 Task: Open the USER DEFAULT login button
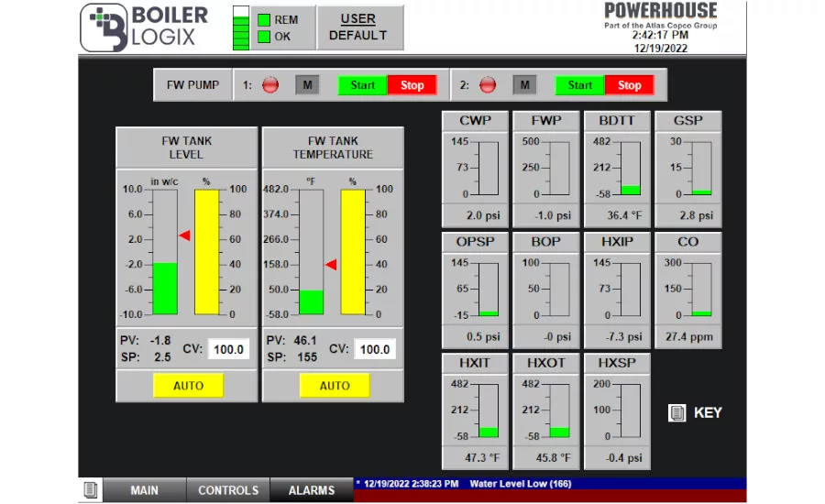[360, 27]
